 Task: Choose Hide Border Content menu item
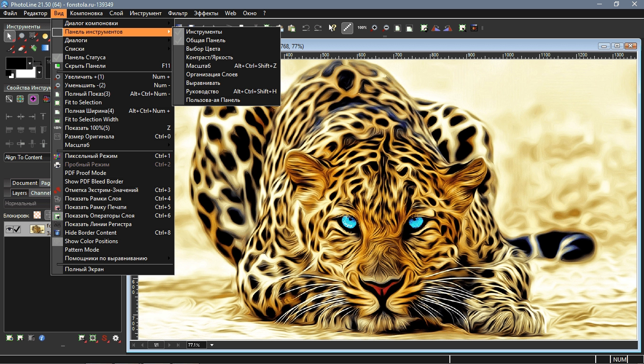point(113,233)
